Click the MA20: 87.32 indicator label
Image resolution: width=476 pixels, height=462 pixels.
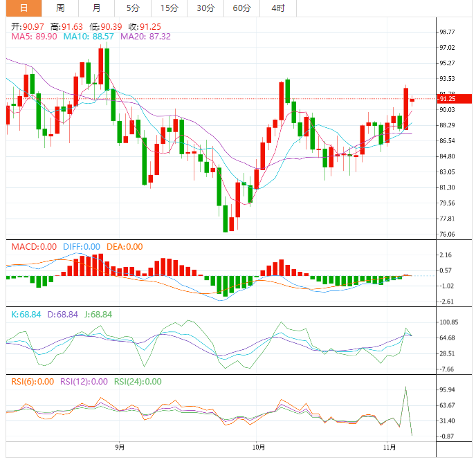point(145,37)
